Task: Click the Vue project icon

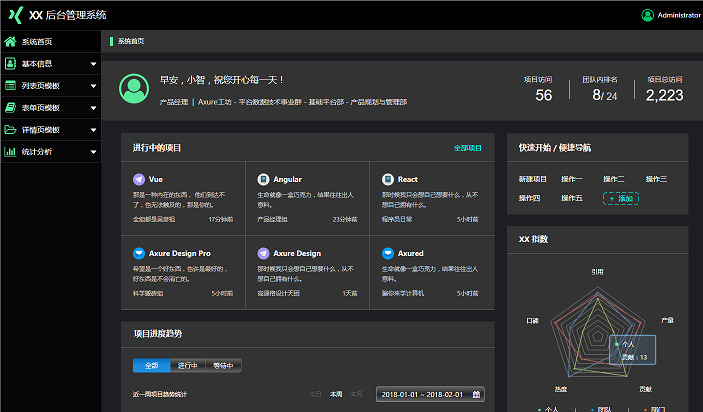Action: coord(139,179)
